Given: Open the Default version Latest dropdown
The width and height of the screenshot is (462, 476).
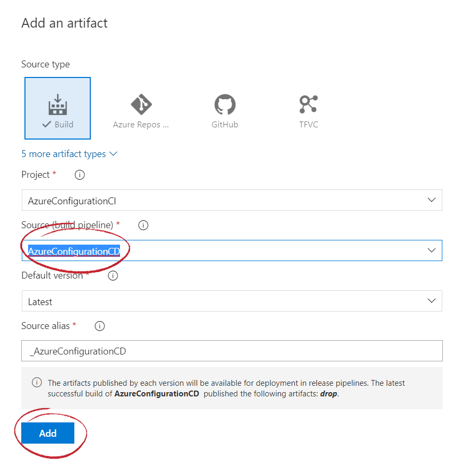Looking at the screenshot, I should click(x=232, y=301).
